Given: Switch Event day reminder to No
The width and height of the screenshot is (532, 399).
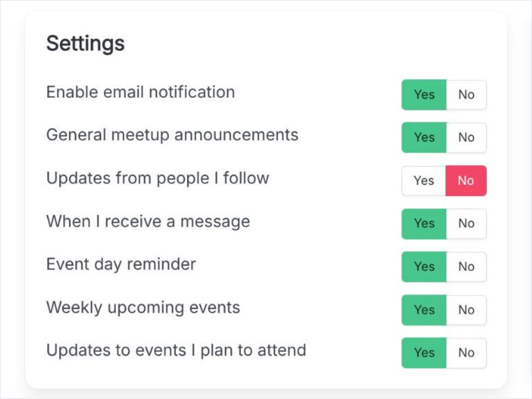Looking at the screenshot, I should [x=466, y=267].
